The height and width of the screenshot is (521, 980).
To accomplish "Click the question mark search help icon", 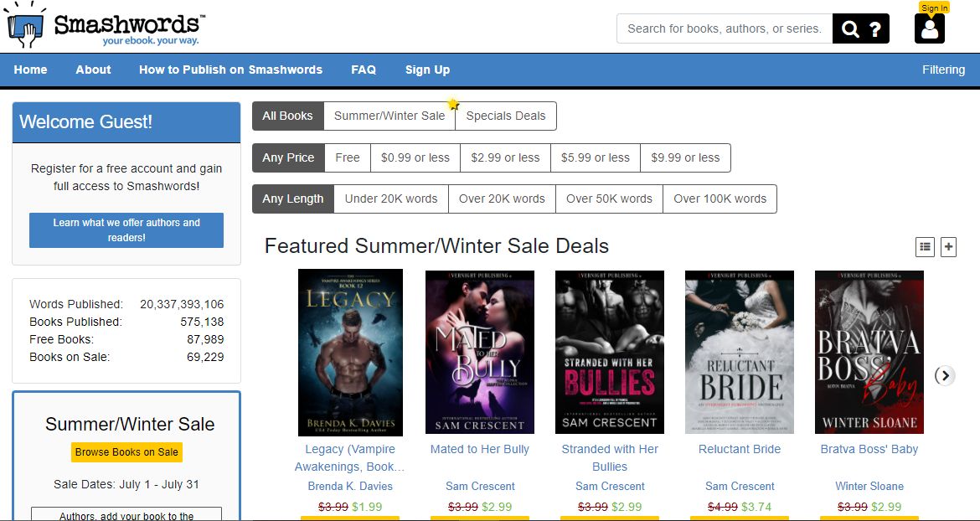I will (x=875, y=29).
